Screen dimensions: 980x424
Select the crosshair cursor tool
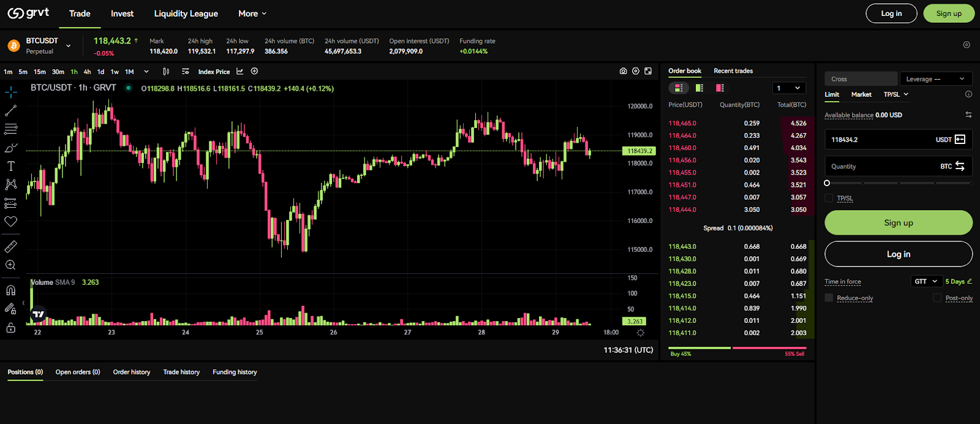click(x=10, y=93)
